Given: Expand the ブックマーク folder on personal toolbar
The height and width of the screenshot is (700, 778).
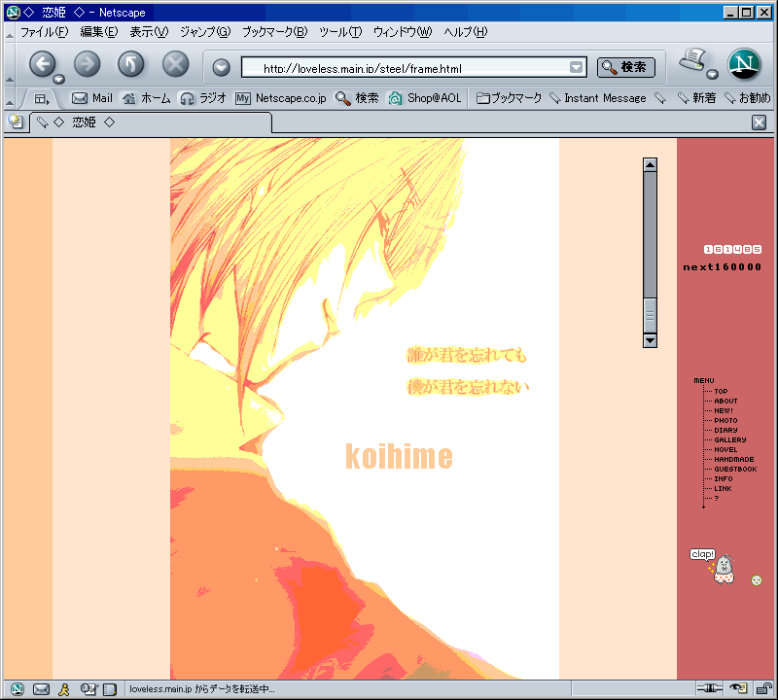Looking at the screenshot, I should tap(509, 98).
